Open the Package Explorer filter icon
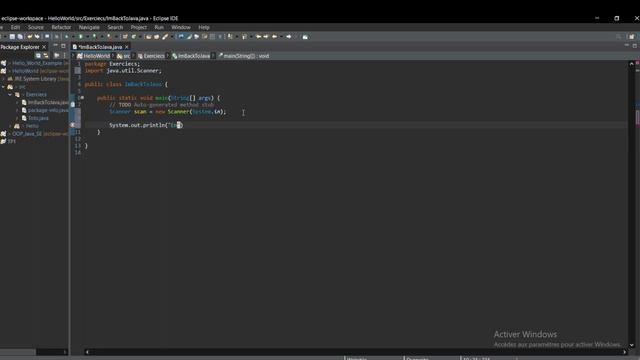 coord(57,56)
